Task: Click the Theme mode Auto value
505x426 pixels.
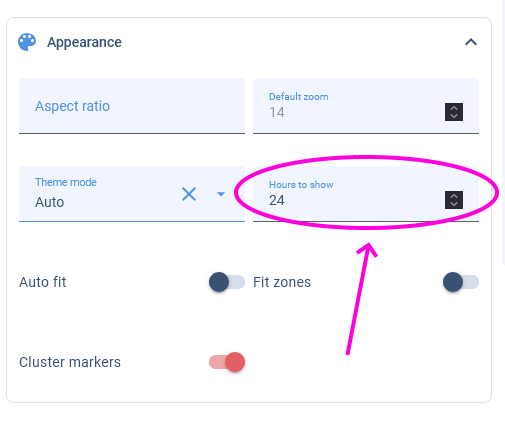Action: 50,202
